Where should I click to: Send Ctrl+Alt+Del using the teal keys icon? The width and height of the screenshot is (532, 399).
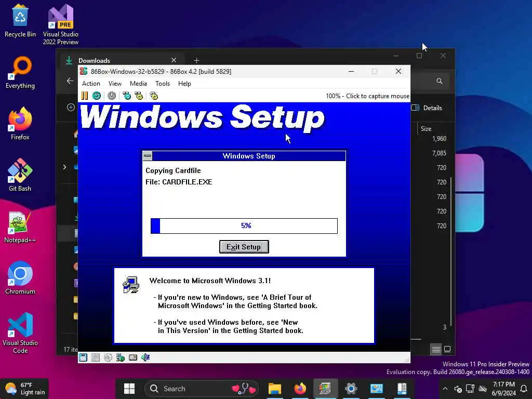pos(127,96)
